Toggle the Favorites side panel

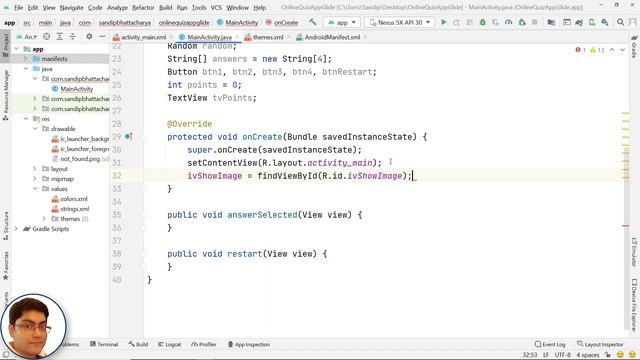coord(6,266)
